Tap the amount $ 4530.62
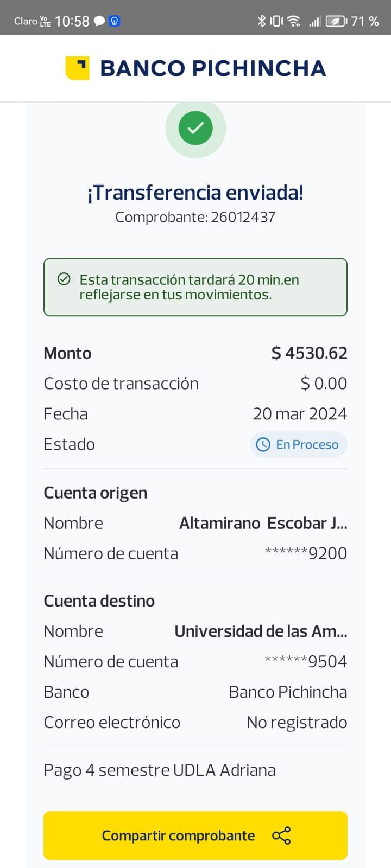The height and width of the screenshot is (868, 391). point(309,353)
